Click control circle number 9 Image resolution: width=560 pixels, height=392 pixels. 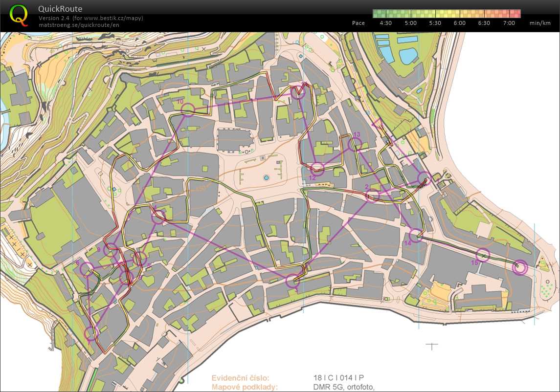coord(111,249)
